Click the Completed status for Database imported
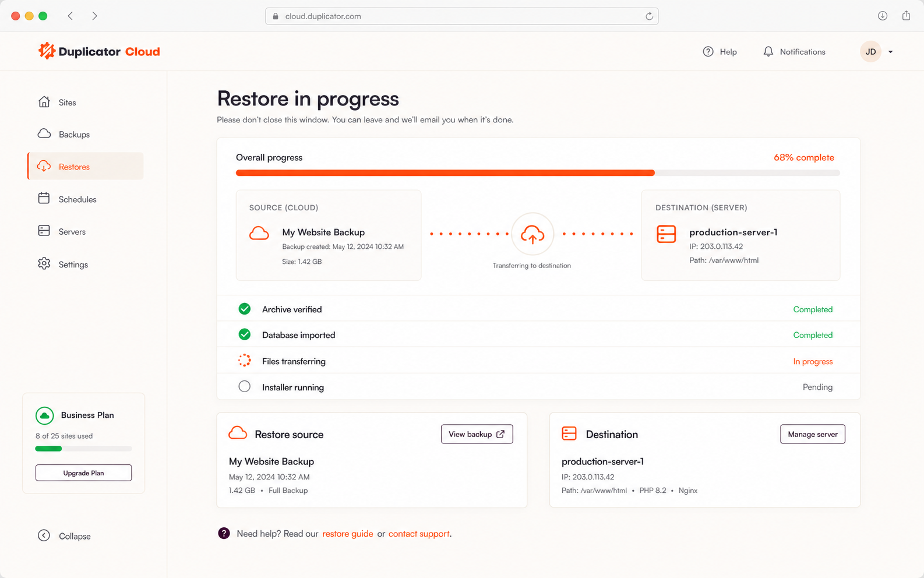 click(x=813, y=335)
